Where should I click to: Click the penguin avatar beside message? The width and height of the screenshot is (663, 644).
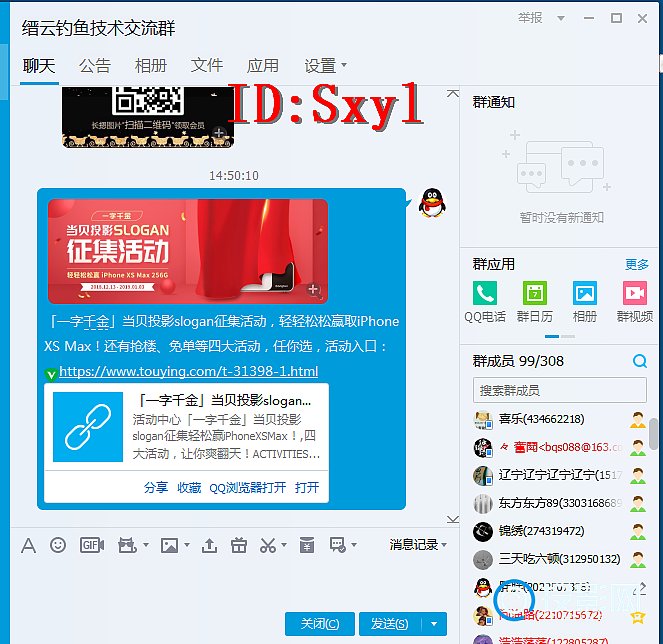[x=432, y=203]
